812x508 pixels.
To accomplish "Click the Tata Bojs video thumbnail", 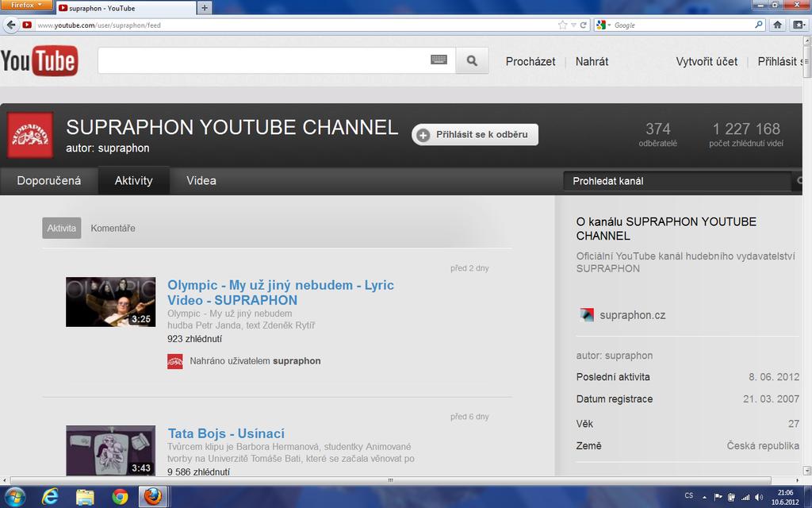I will click(110, 450).
